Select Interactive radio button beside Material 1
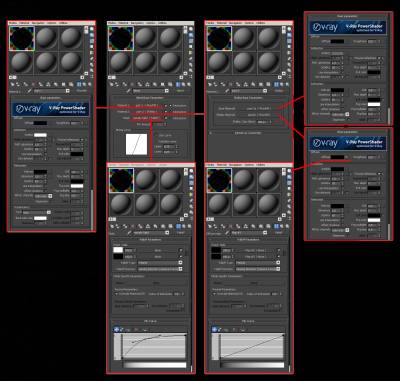400x381 pixels. pos(170,106)
